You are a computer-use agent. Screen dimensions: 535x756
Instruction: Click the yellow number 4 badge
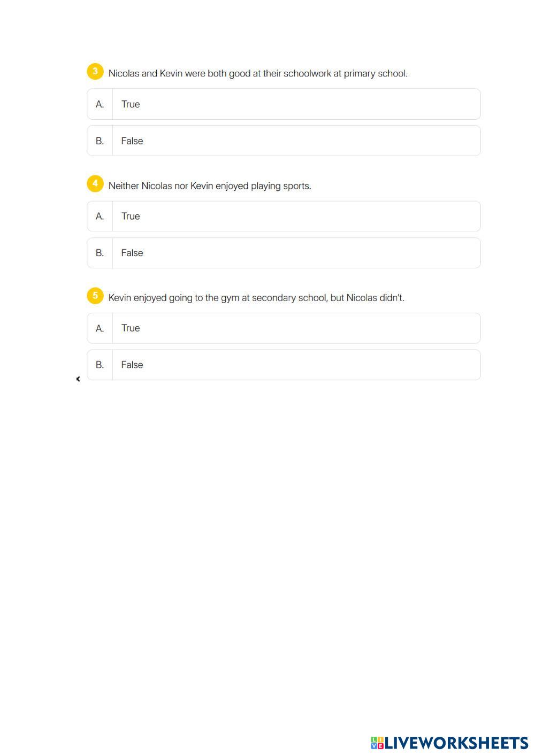[x=95, y=183]
